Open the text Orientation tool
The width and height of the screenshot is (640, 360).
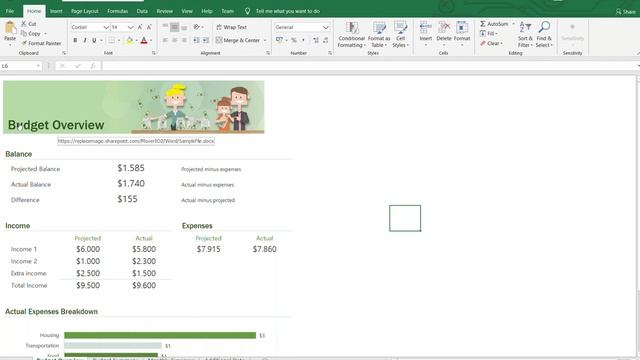point(197,27)
